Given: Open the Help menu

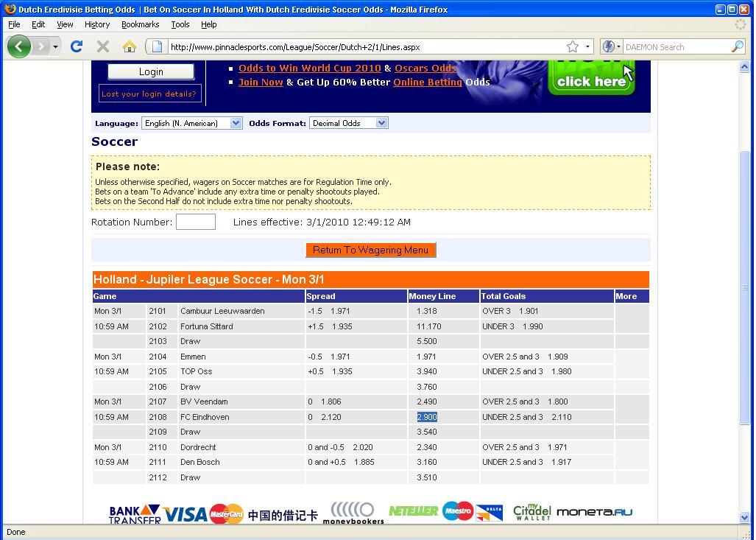Looking at the screenshot, I should click(209, 24).
